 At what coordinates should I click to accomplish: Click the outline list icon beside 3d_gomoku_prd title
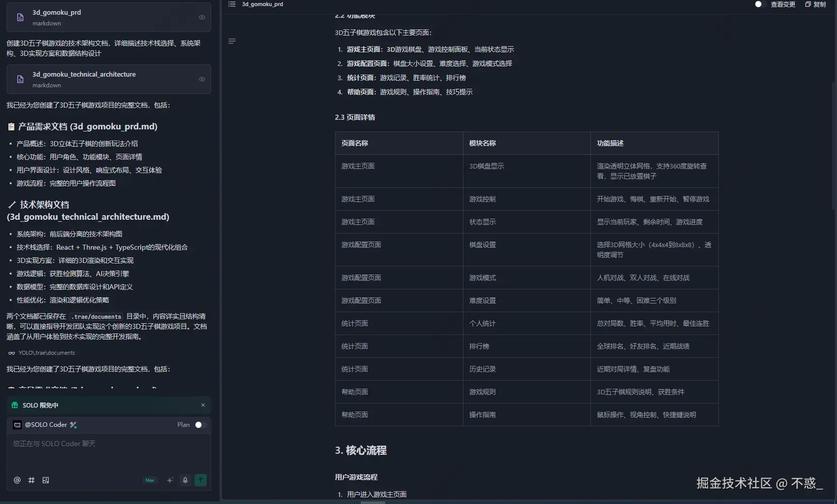coord(232,4)
